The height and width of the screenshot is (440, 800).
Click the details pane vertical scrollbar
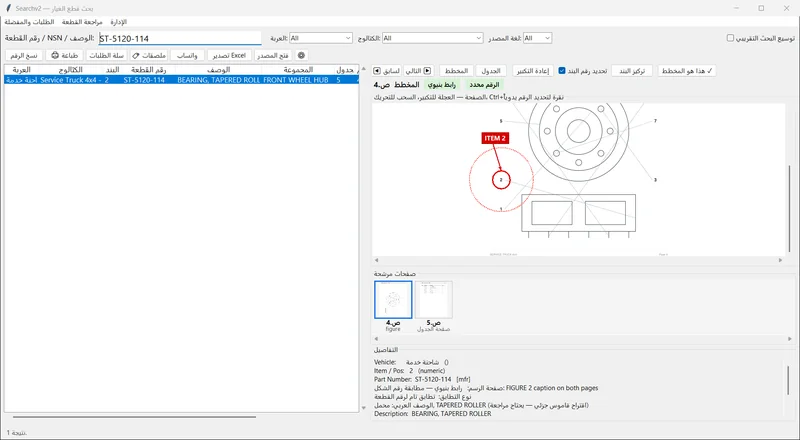[x=788, y=380]
